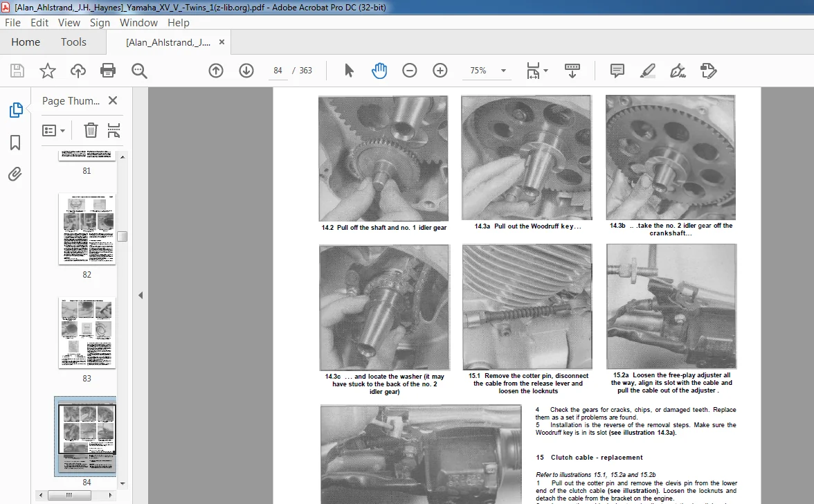Zoom out with the minus circle

click(x=410, y=71)
